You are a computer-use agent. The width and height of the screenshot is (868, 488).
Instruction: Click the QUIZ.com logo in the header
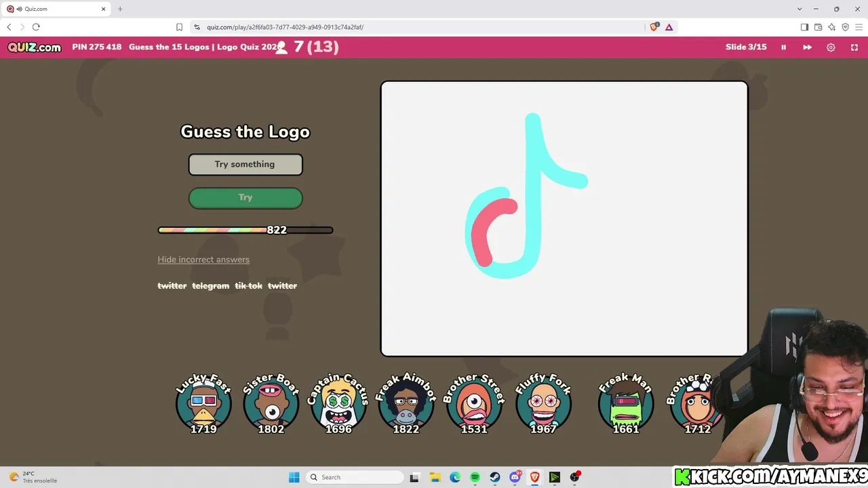click(x=35, y=47)
